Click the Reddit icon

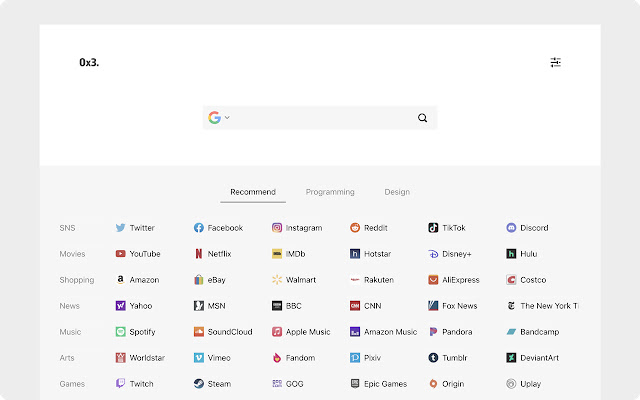pyautogui.click(x=355, y=228)
